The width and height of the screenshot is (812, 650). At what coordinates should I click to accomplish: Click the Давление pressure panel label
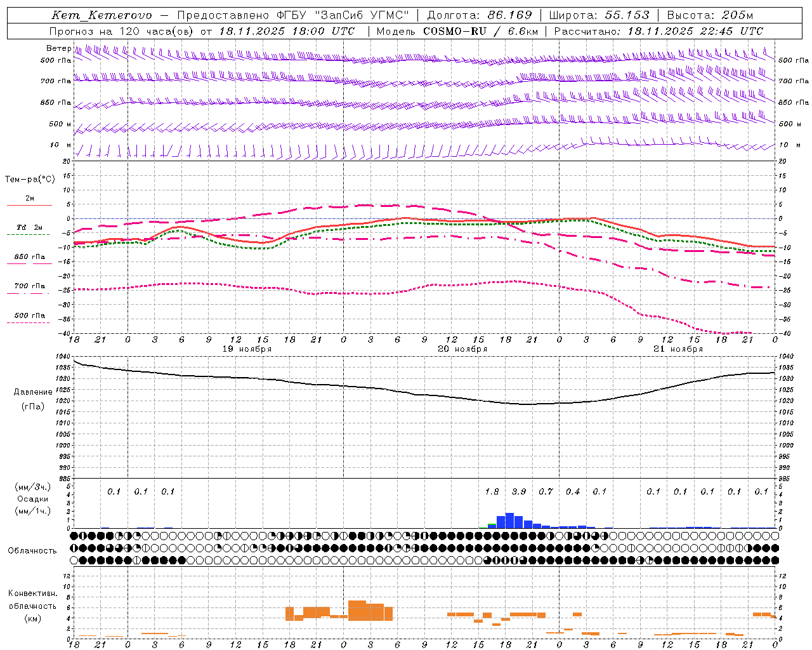click(x=33, y=392)
